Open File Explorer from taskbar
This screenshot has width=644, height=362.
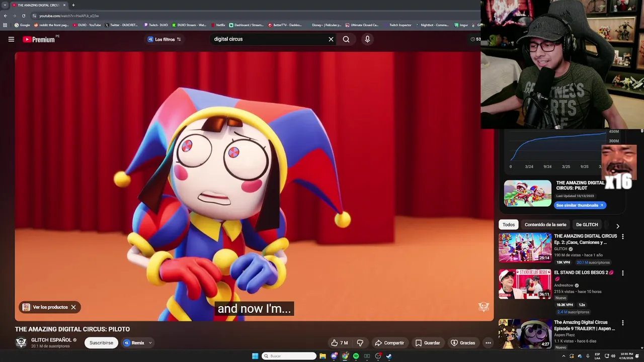[x=323, y=356]
